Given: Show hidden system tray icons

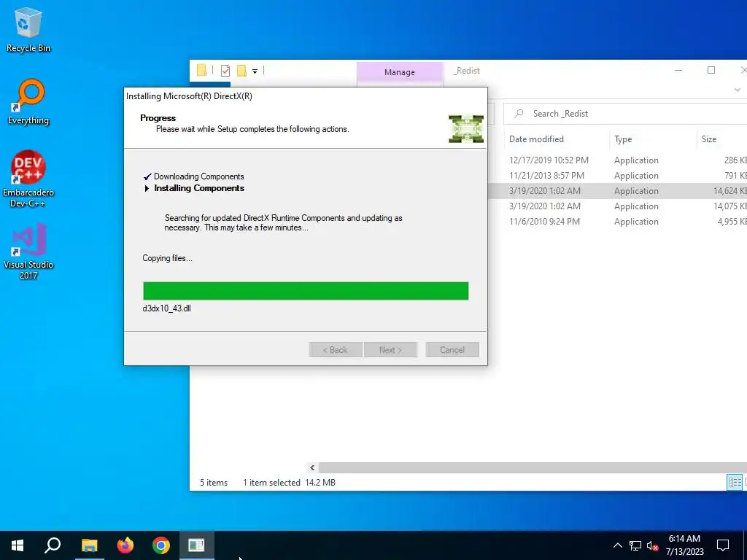Looking at the screenshot, I should [x=617, y=545].
